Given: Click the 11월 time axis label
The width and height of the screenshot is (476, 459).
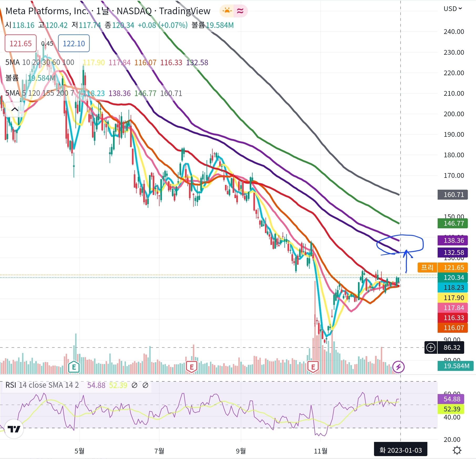Looking at the screenshot, I should (321, 451).
